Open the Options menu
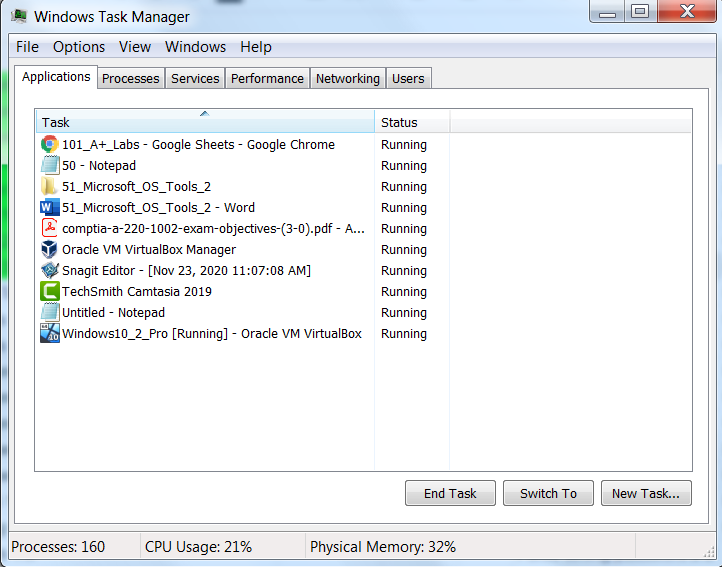722x567 pixels. [79, 47]
